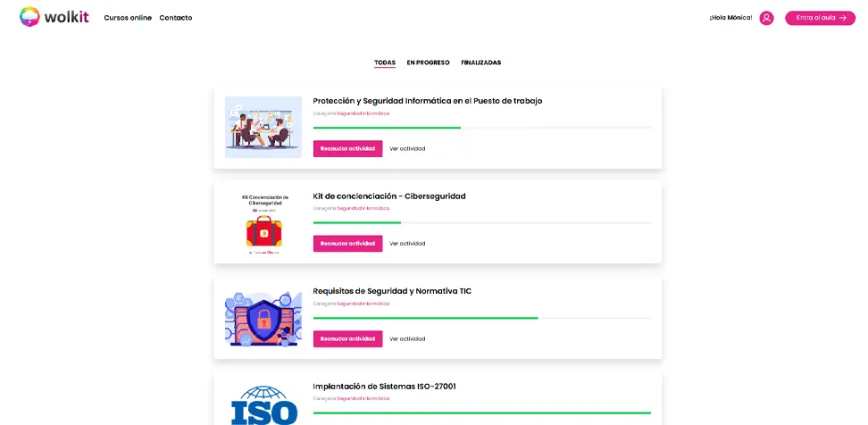The height and width of the screenshot is (425, 868).
Task: Open Ver actividad for Requisitos de Seguridad
Action: [407, 339]
